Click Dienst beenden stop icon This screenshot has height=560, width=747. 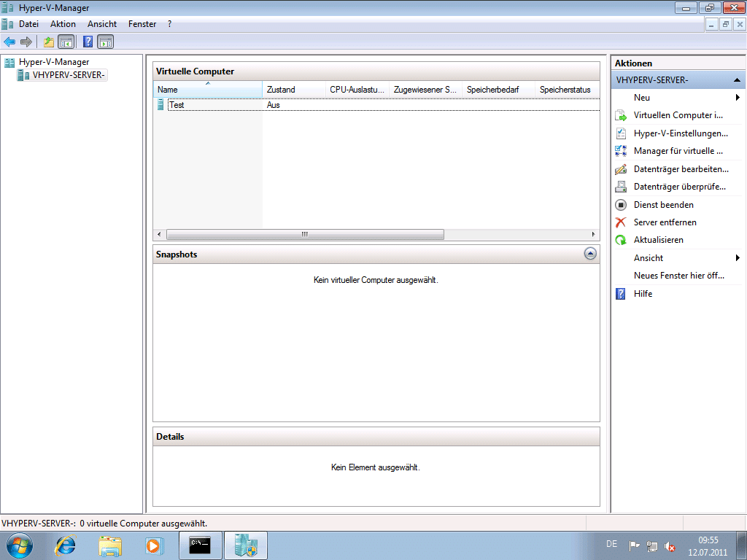(621, 205)
